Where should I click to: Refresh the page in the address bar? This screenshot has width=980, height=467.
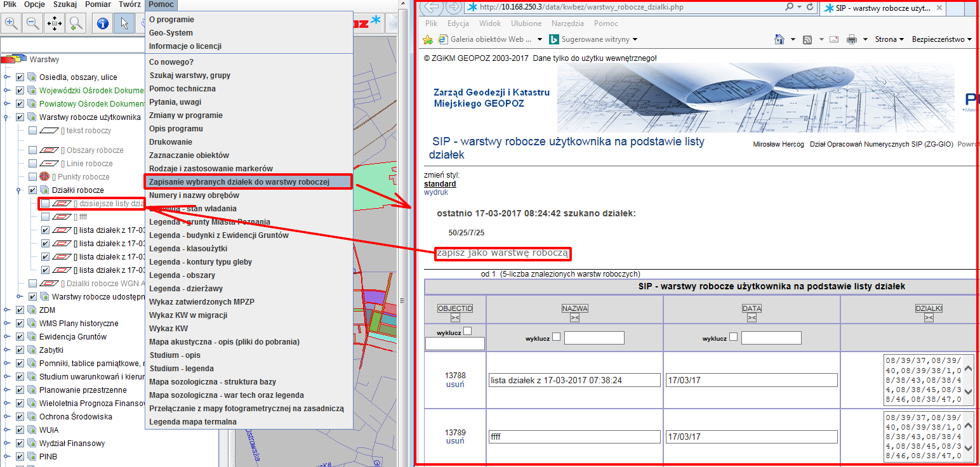tap(810, 7)
